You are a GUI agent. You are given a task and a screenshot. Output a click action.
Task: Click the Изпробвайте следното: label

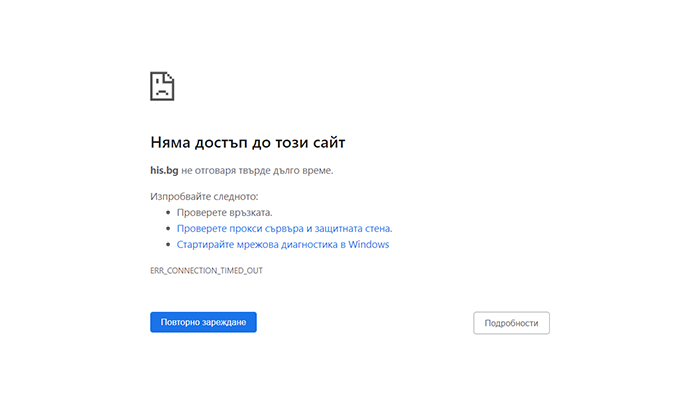coord(204,196)
